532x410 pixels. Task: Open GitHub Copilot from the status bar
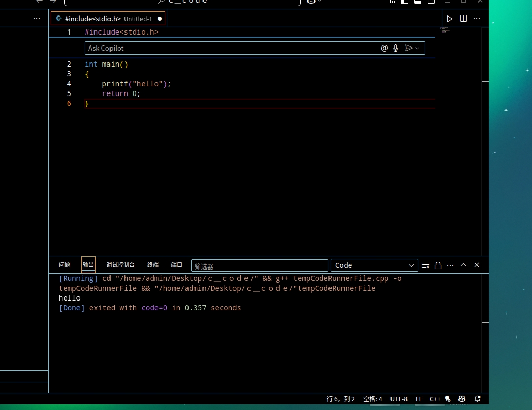(461, 399)
